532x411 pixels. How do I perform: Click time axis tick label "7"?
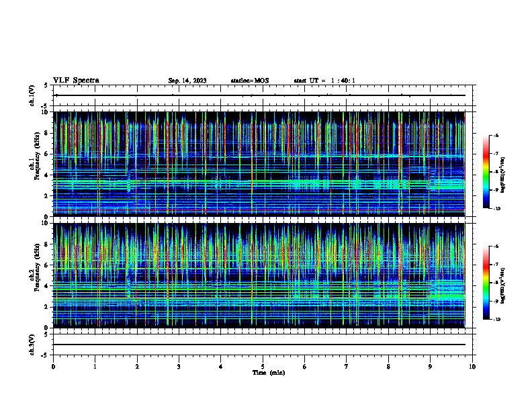tap(346, 367)
